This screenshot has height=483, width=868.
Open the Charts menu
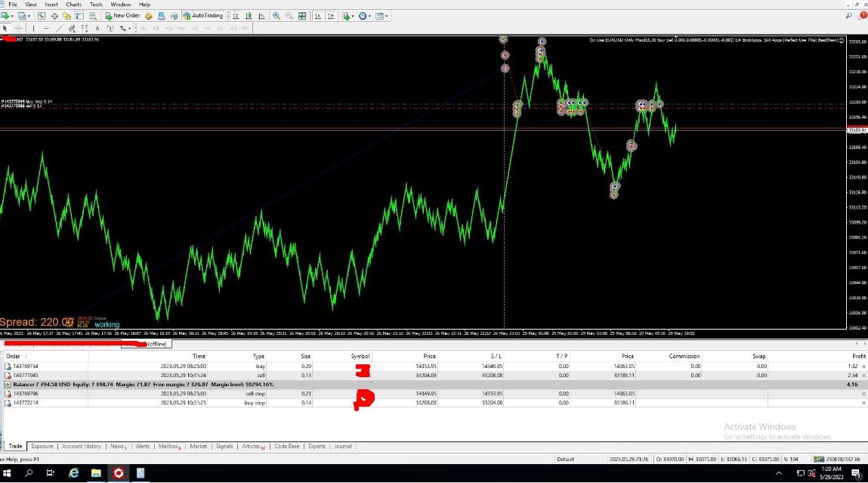coord(73,5)
